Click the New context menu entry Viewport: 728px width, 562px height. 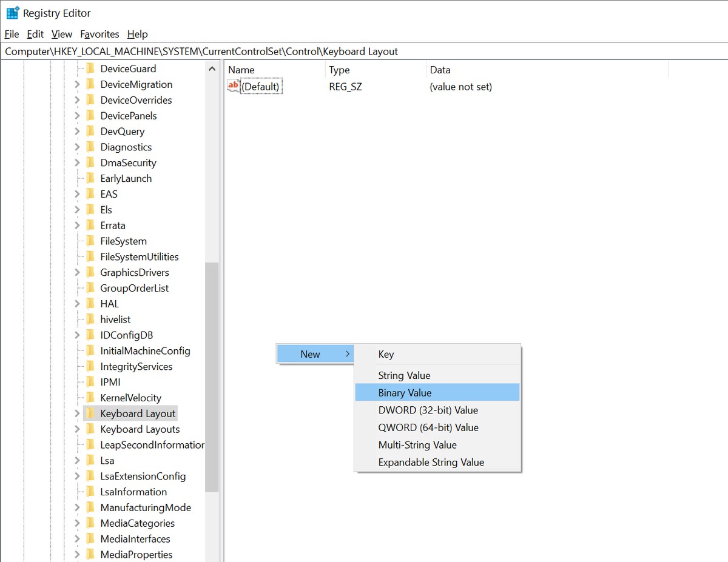pos(315,354)
